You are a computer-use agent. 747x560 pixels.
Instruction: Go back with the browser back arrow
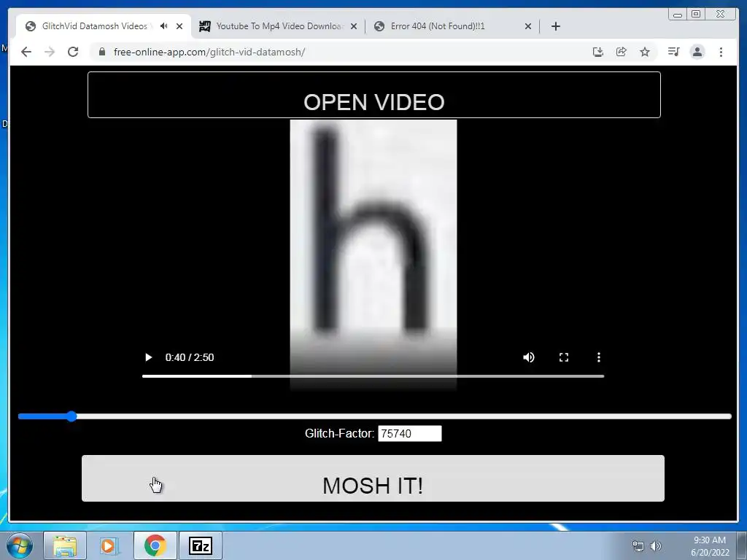tap(26, 52)
